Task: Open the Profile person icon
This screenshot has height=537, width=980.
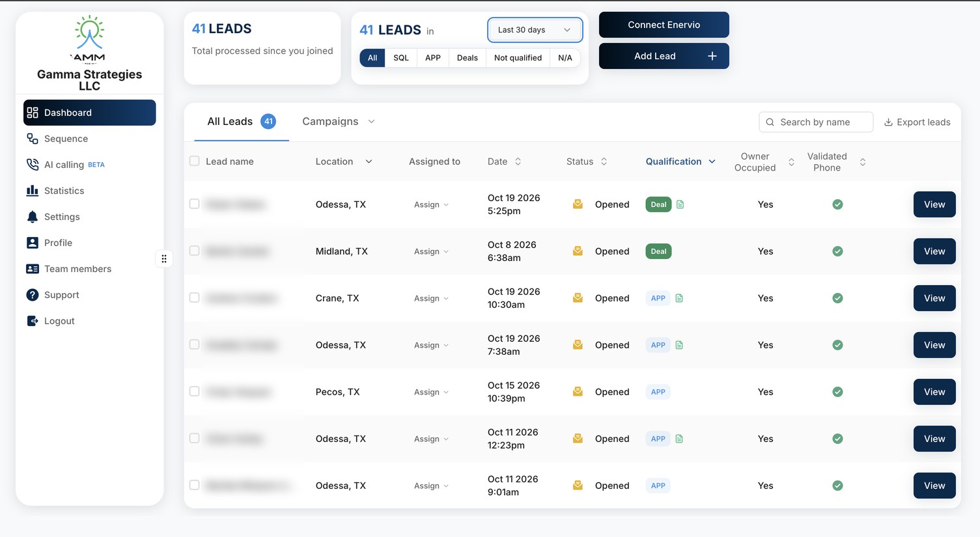Action: click(32, 243)
